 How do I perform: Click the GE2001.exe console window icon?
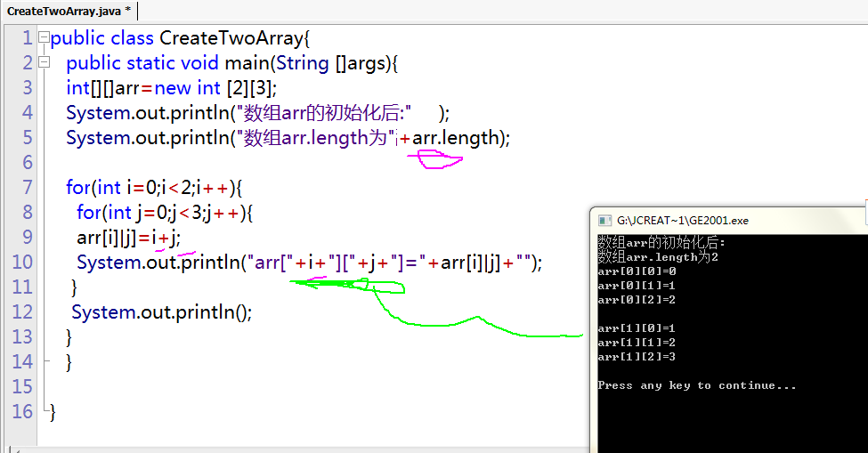(604, 221)
